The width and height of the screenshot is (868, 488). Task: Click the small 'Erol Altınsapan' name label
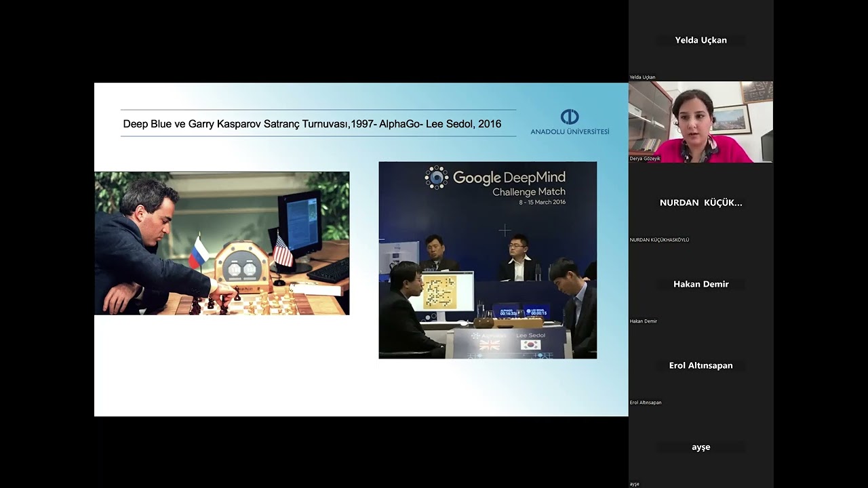click(x=646, y=403)
